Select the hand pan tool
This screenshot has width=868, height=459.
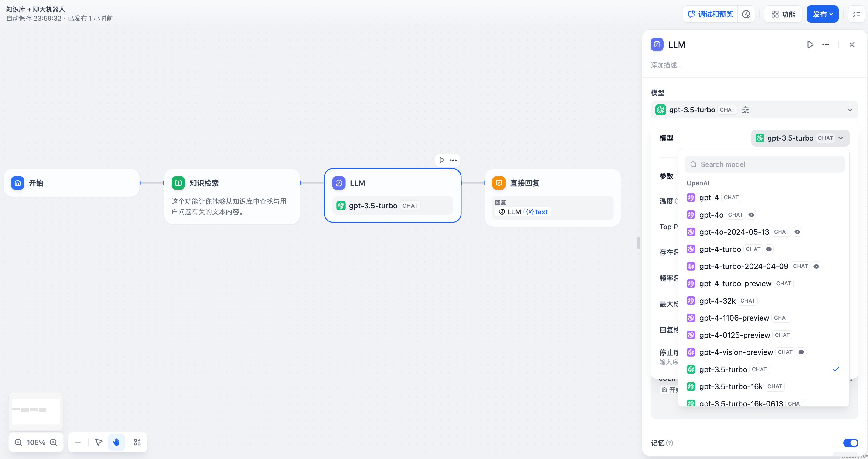116,442
